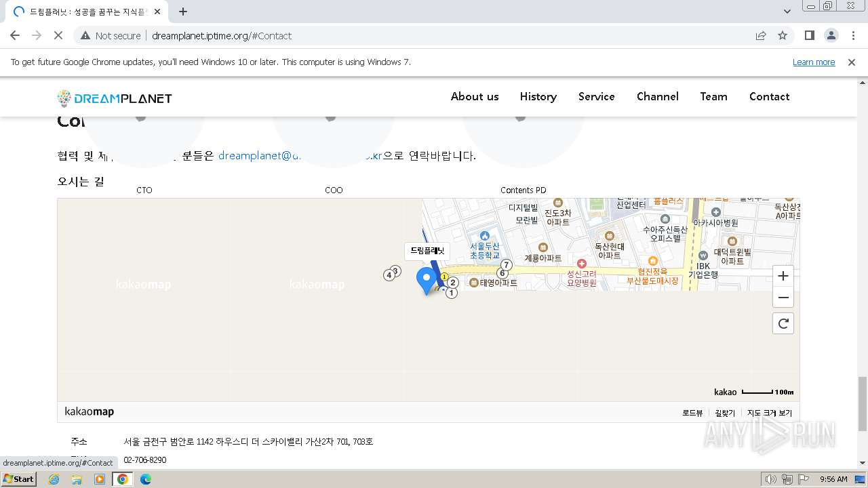Open the Learn more link
The image size is (868, 488).
(x=814, y=62)
